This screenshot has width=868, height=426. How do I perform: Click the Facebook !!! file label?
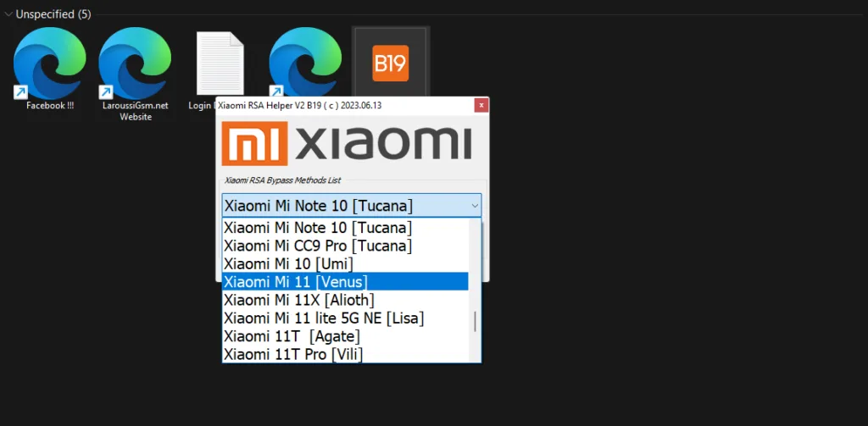tap(50, 106)
